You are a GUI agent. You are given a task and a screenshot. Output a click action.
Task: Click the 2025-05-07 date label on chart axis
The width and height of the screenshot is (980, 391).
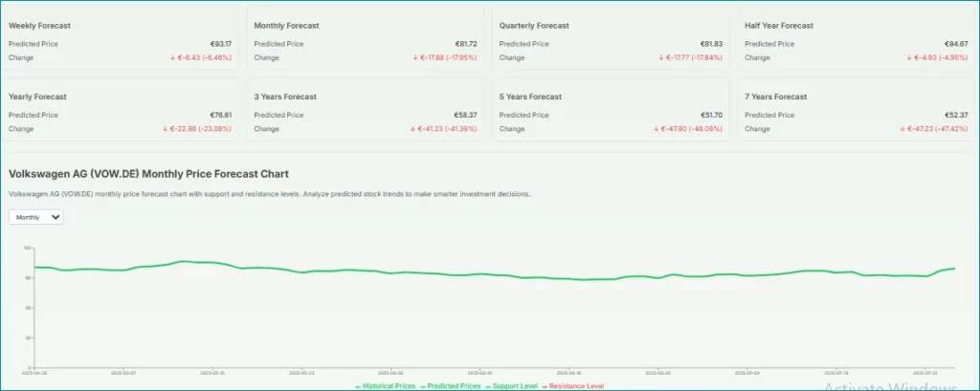pos(123,372)
